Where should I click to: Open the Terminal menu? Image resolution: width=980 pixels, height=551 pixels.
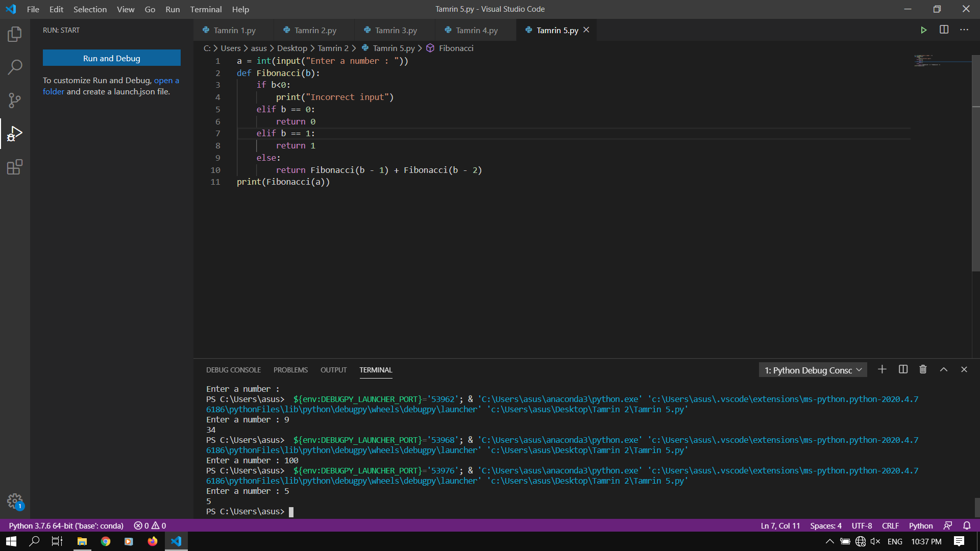(x=206, y=9)
